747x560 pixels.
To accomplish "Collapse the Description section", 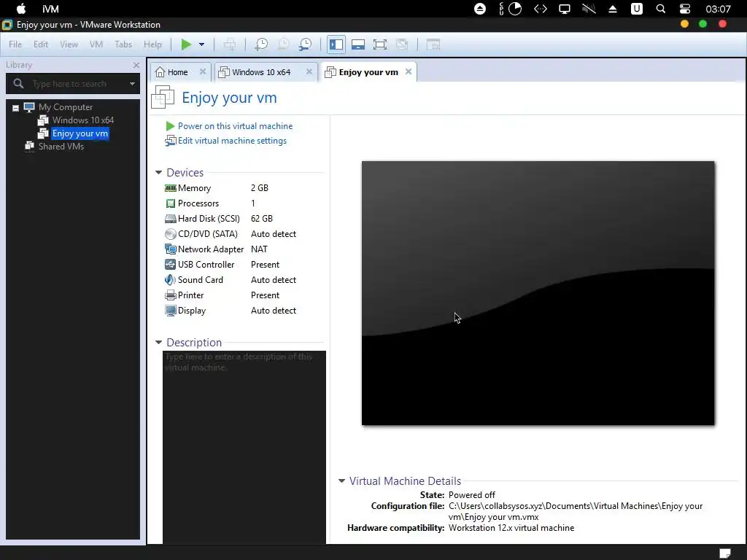I will point(158,343).
